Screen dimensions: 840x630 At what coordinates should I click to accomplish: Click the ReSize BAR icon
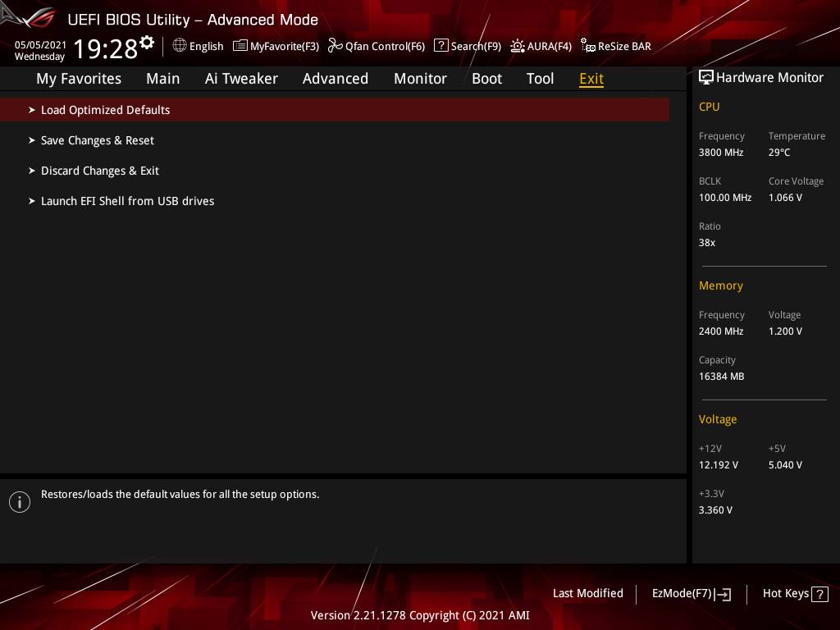point(588,46)
